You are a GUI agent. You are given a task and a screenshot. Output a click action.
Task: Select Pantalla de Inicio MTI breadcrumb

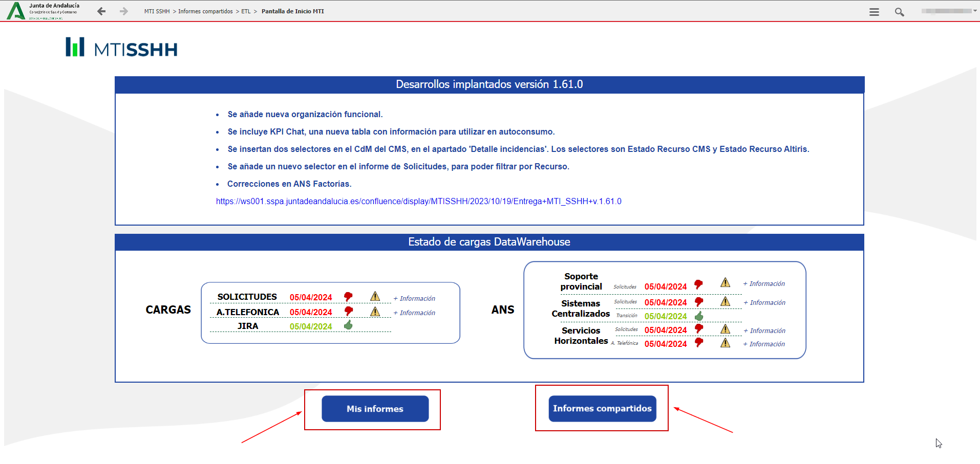tap(293, 11)
